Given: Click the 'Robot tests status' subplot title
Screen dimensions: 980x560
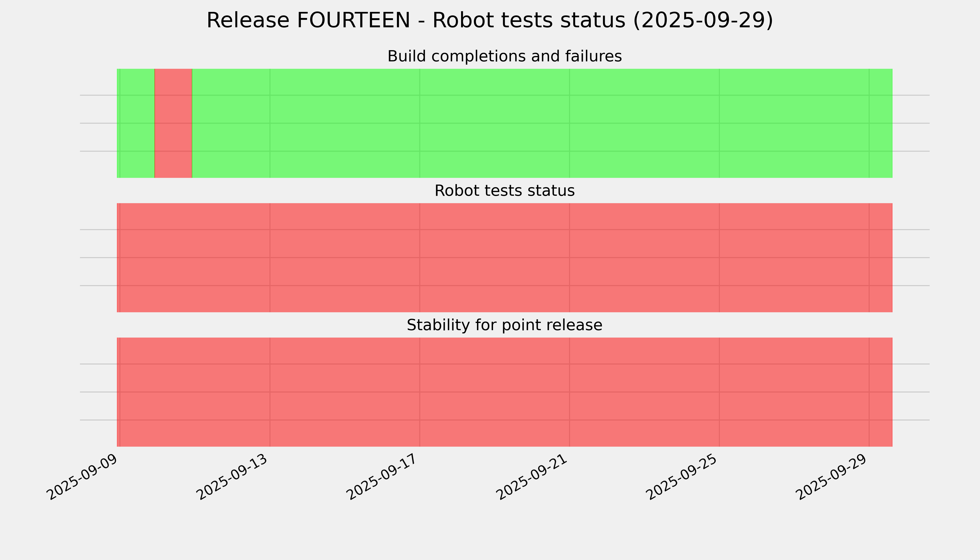Looking at the screenshot, I should point(504,191).
